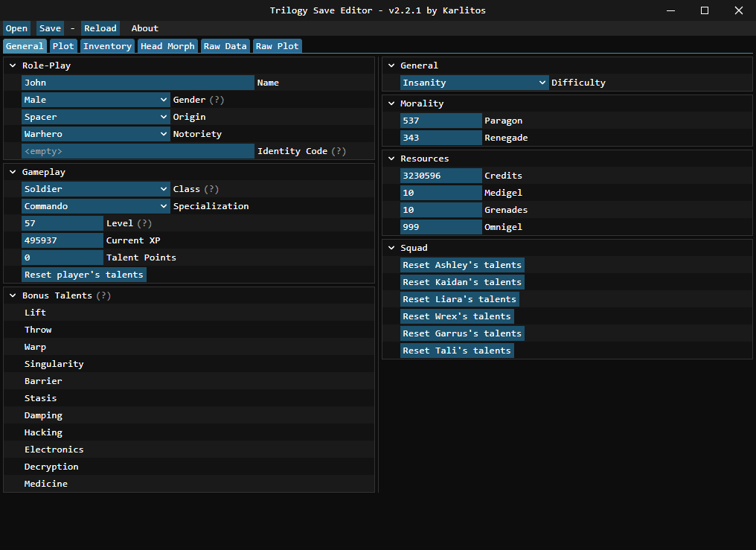Image resolution: width=756 pixels, height=550 pixels.
Task: Collapse the Role-Play section
Action: pos(13,65)
